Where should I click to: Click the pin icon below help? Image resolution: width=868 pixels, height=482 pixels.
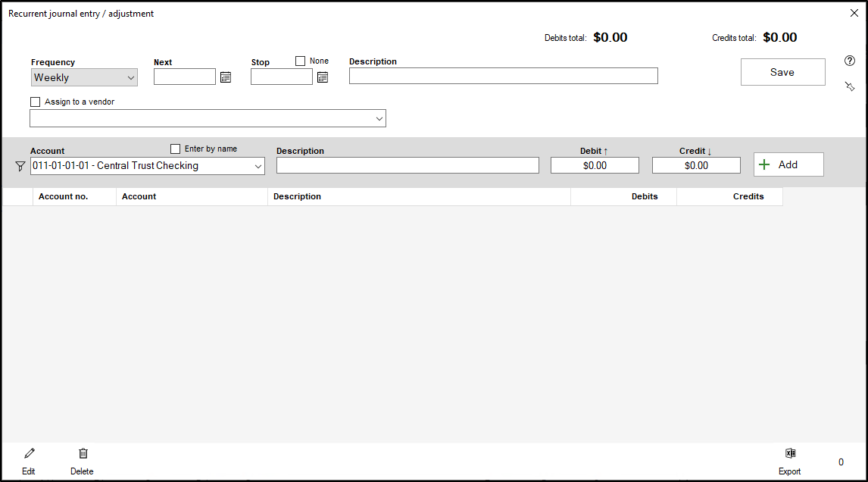tap(849, 87)
